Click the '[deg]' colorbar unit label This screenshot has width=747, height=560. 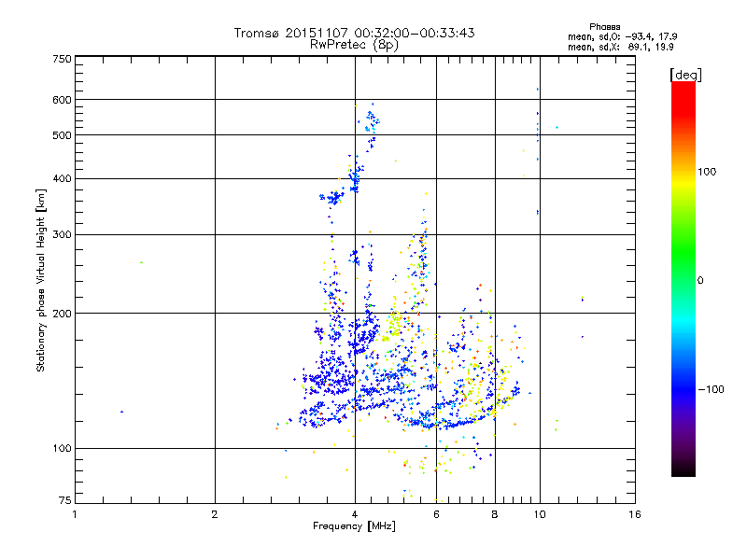coord(685,75)
